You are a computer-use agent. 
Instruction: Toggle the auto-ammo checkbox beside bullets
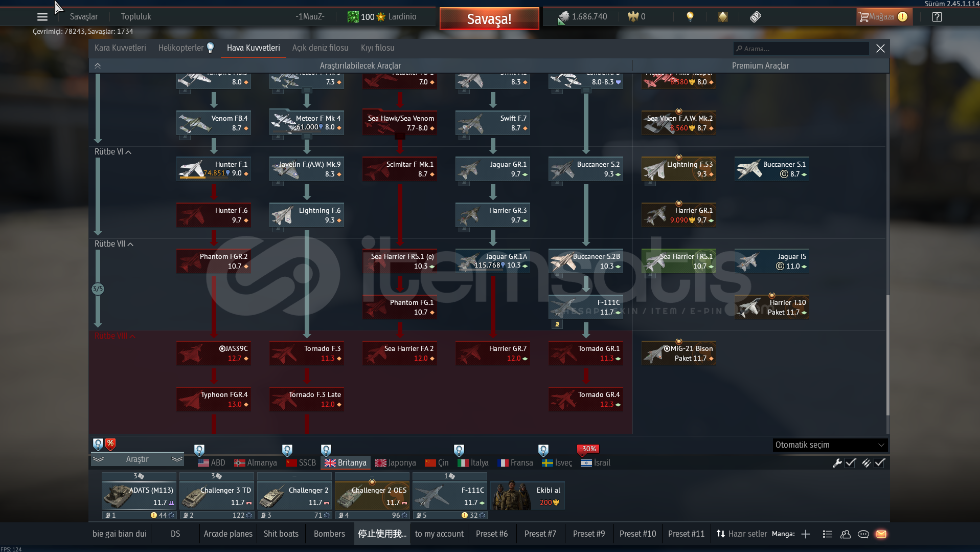tap(880, 463)
